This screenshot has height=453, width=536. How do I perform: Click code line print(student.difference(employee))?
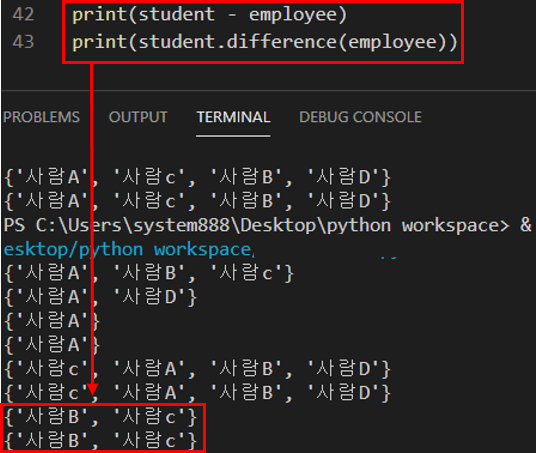(265, 42)
